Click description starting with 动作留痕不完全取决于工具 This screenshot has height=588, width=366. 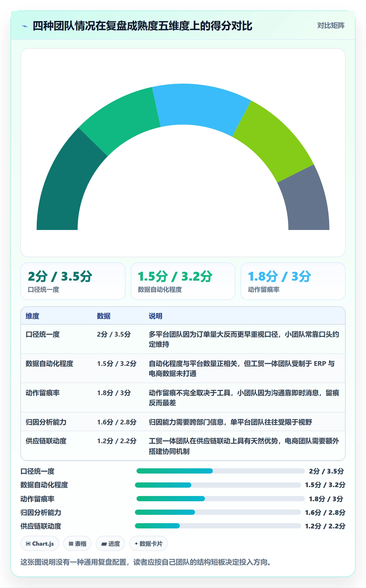click(x=244, y=398)
